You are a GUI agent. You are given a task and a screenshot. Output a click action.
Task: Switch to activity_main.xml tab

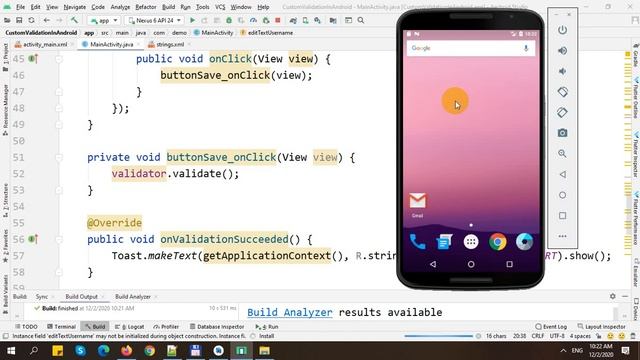click(x=44, y=44)
